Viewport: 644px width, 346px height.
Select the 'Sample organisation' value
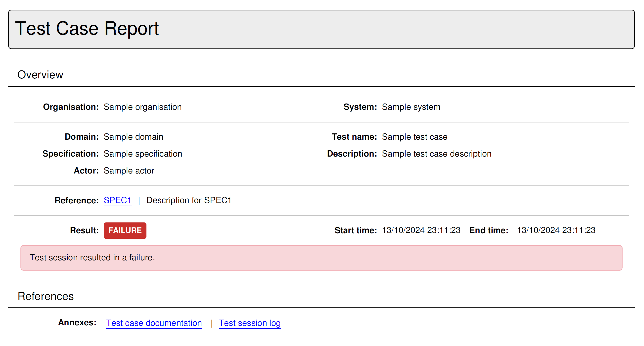(143, 107)
